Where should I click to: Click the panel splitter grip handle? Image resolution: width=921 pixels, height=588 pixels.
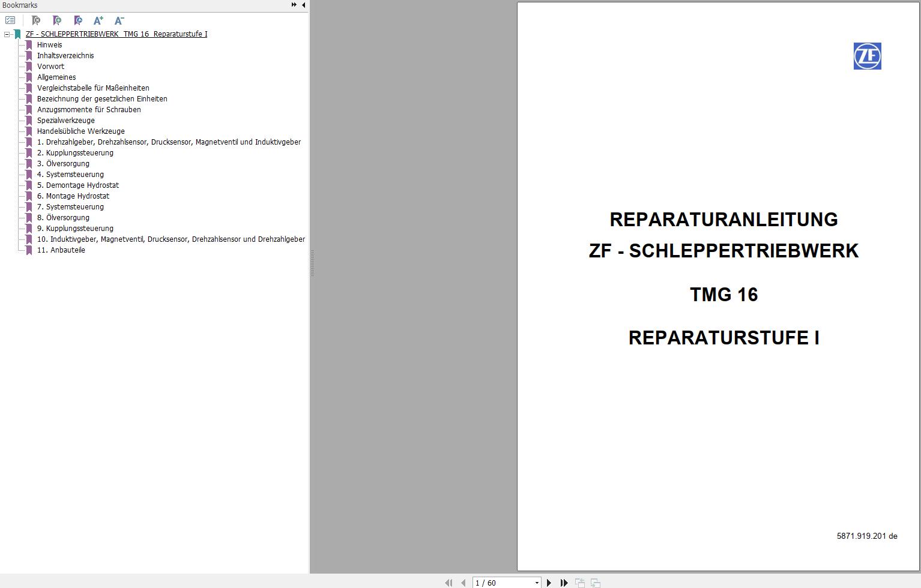coord(312,263)
